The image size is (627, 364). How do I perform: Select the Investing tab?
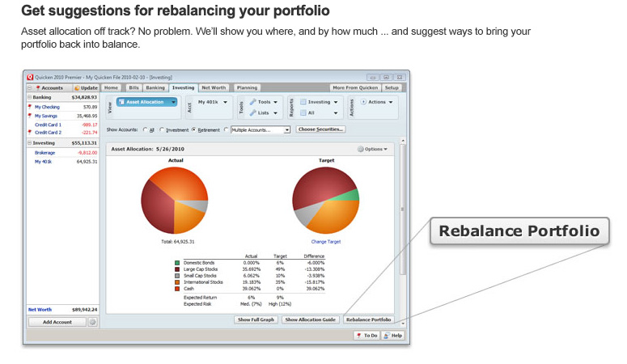click(183, 88)
